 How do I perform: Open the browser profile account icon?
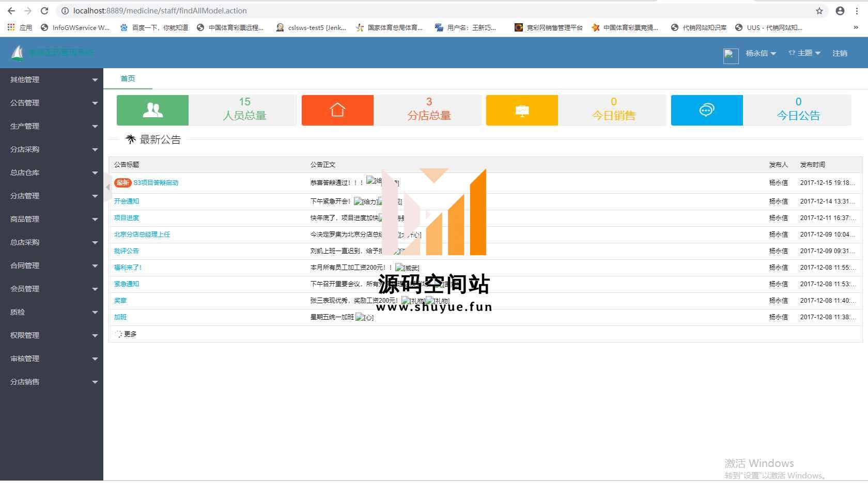[840, 11]
